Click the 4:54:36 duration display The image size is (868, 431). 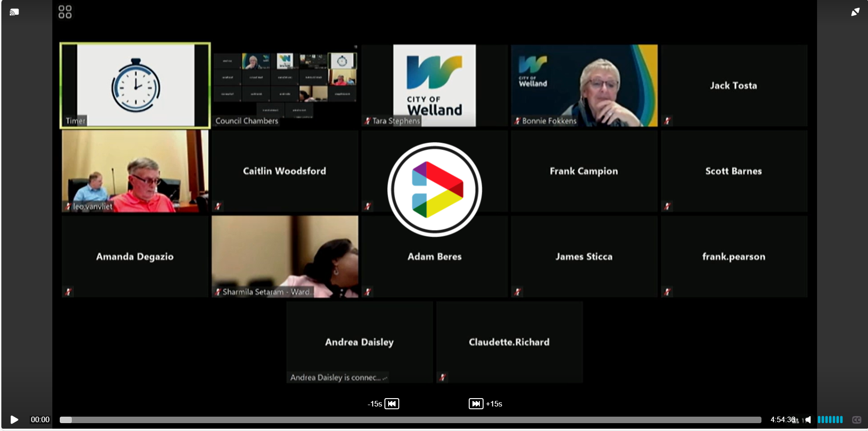tap(782, 419)
